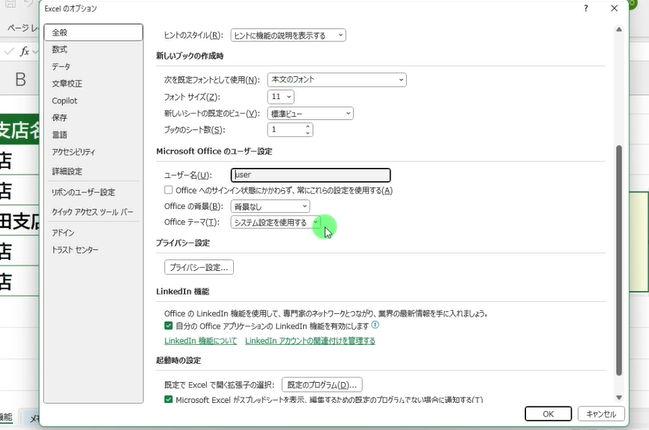This screenshot has height=430, width=649.
Task: Open 標準ビュー default view dropdown
Action: point(310,113)
